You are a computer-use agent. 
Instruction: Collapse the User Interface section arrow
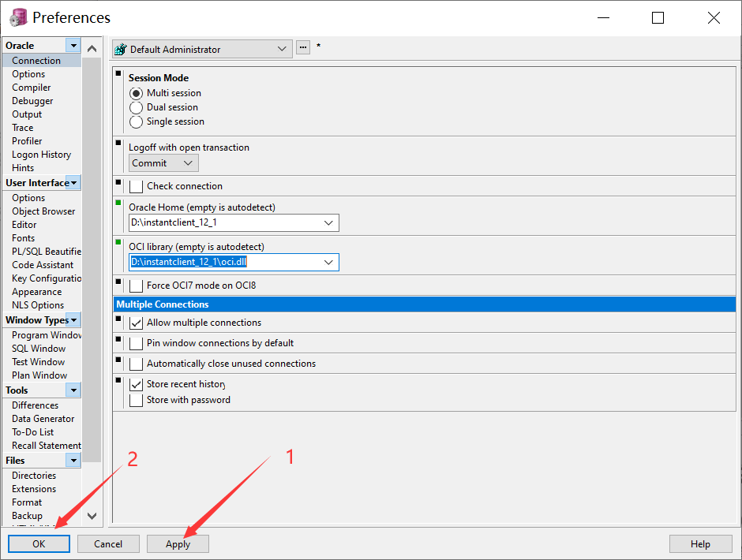(73, 182)
